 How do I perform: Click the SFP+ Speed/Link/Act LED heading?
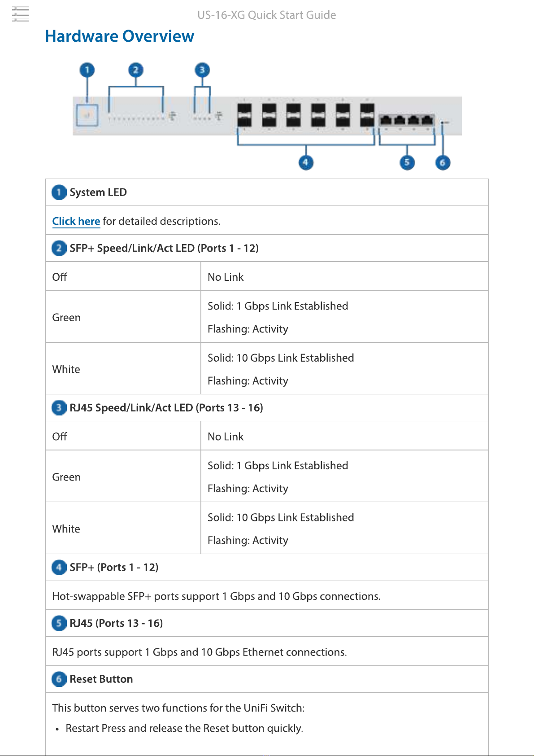[164, 248]
